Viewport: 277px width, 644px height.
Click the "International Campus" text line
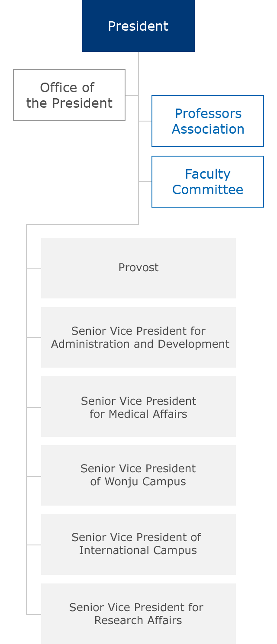click(138, 551)
